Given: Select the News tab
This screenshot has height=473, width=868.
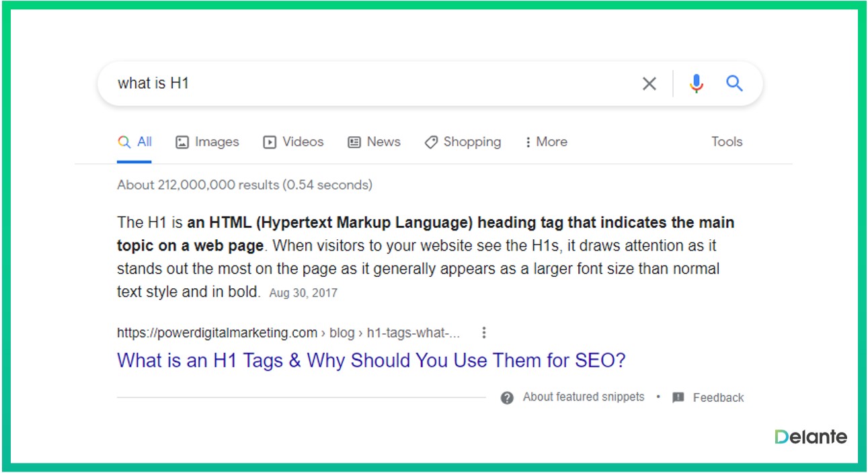Looking at the screenshot, I should [x=374, y=142].
